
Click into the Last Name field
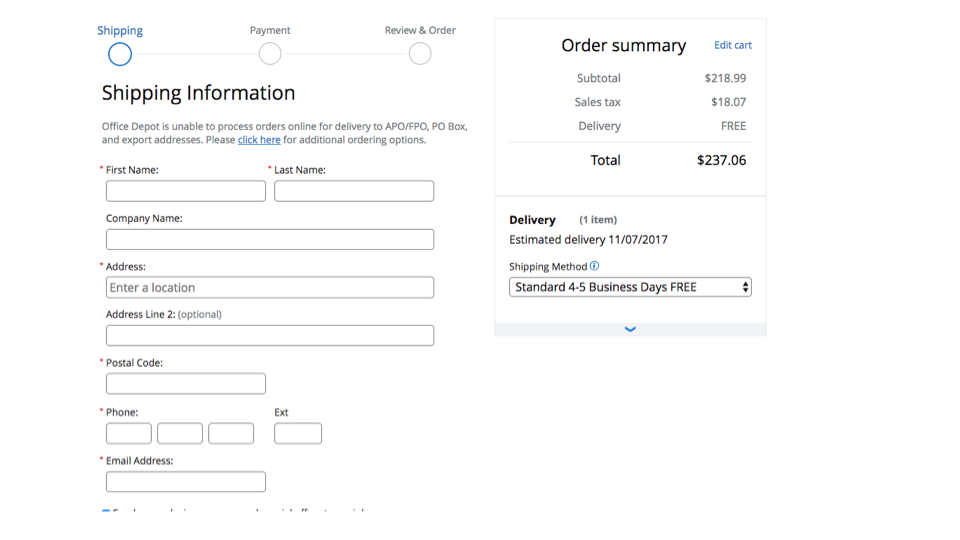pos(354,191)
